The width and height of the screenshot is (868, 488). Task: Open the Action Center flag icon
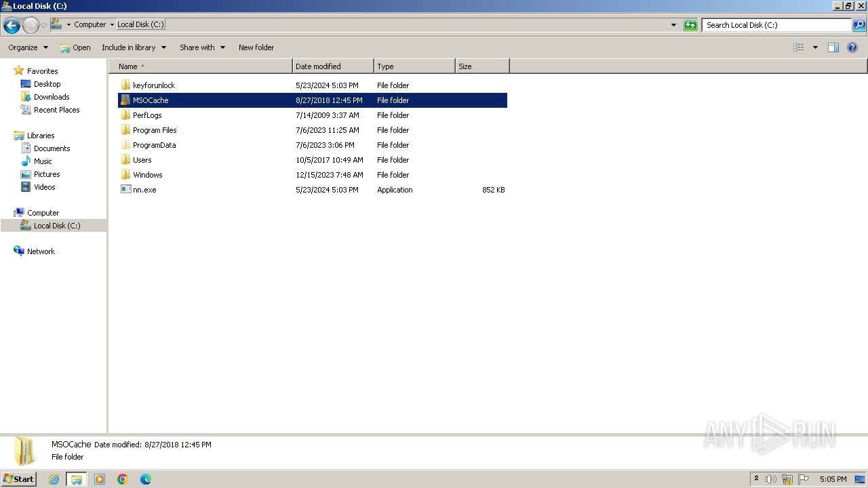coord(804,479)
